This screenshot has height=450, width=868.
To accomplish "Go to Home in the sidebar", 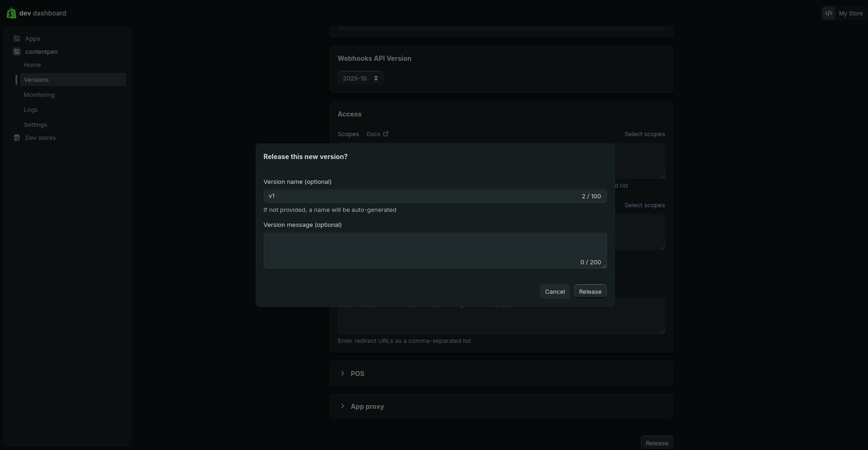I will [x=33, y=65].
